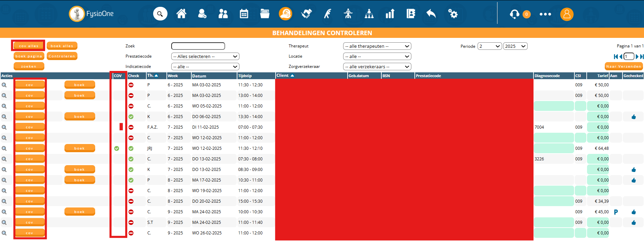Open the 'alle therapeuten' dropdown
This screenshot has width=644, height=245.
coord(377,46)
